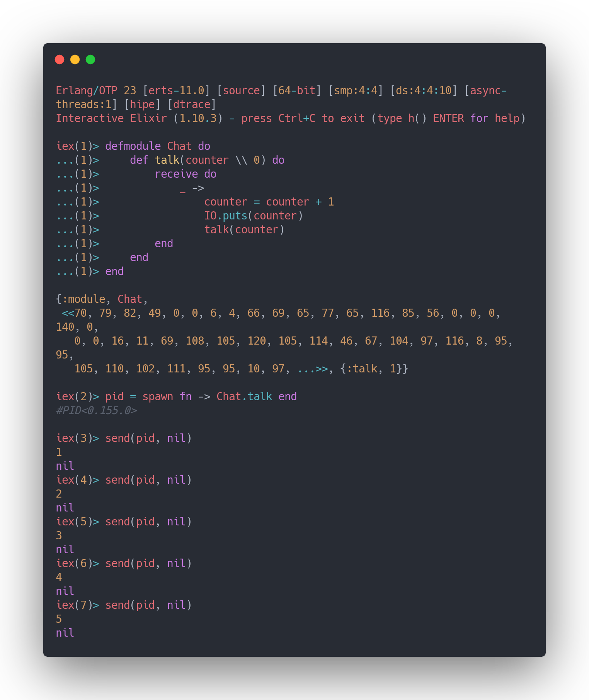Click the IO.puts(counter) call
Image resolution: width=589 pixels, height=700 pixels.
pos(254,216)
